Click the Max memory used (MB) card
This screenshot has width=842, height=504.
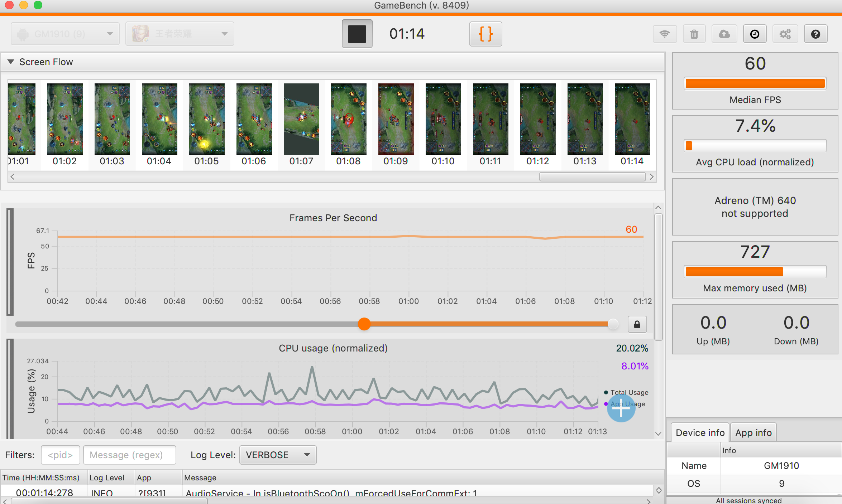(x=755, y=270)
